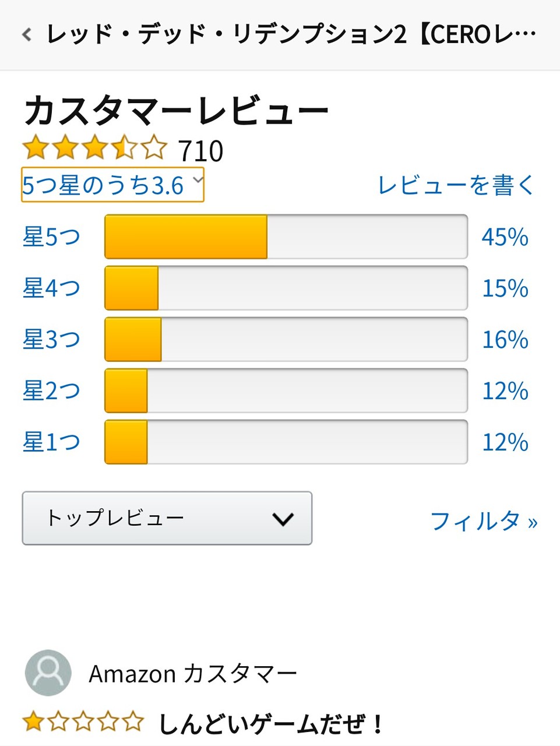
Task: Open the トップレビュー sort dropdown
Action: 167,518
